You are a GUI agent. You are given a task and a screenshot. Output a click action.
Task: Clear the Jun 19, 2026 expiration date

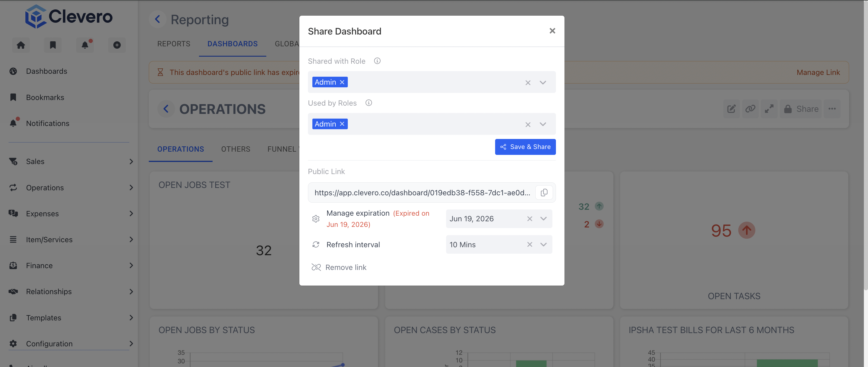pyautogui.click(x=530, y=219)
